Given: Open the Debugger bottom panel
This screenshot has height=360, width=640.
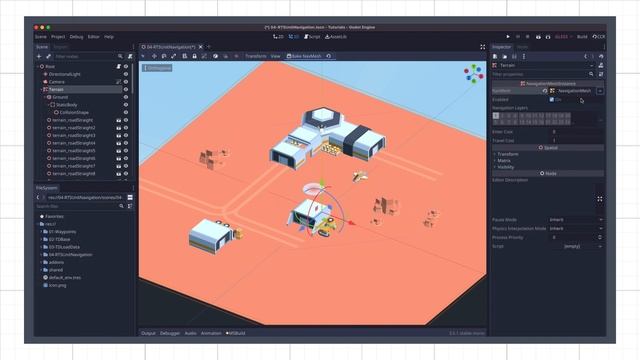Looking at the screenshot, I should point(170,333).
